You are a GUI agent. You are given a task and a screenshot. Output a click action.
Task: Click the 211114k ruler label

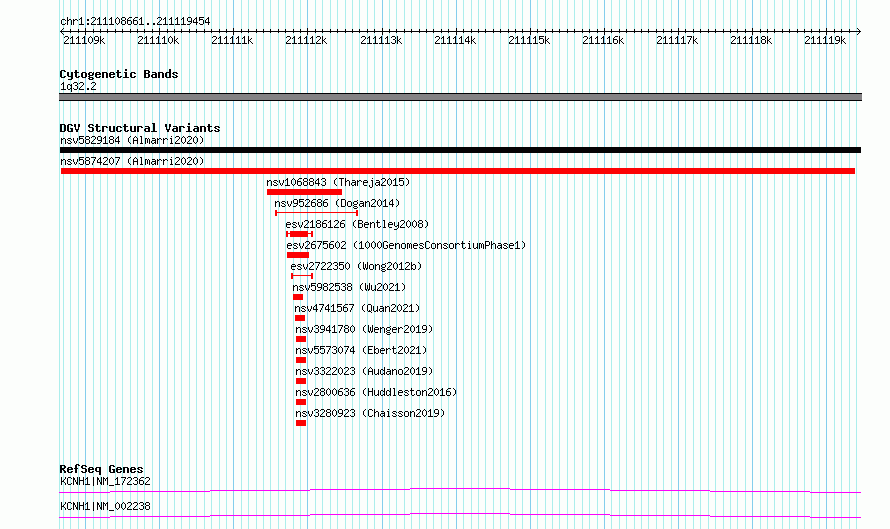point(455,40)
